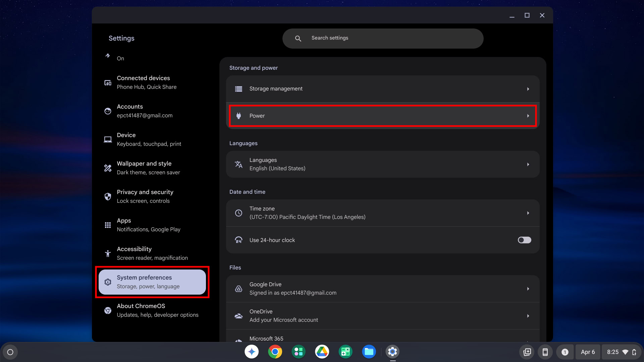Open Phone Hub tray icon
The image size is (644, 362).
coord(545,352)
